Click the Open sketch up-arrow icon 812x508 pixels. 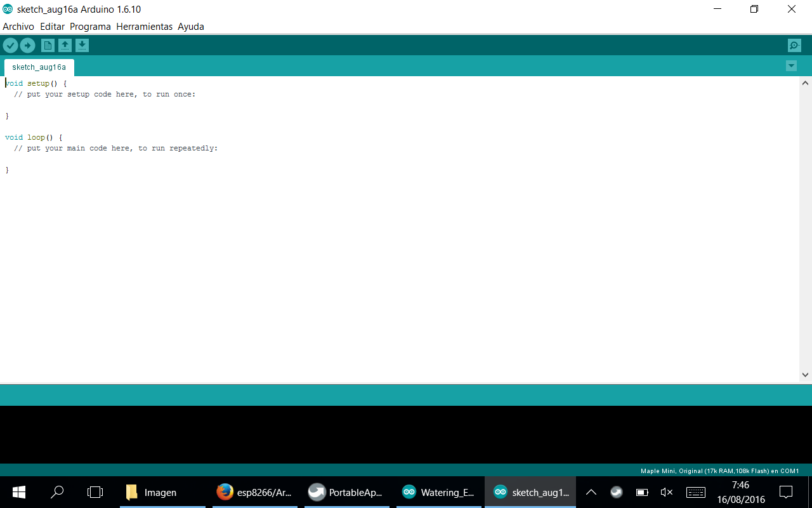(65, 45)
